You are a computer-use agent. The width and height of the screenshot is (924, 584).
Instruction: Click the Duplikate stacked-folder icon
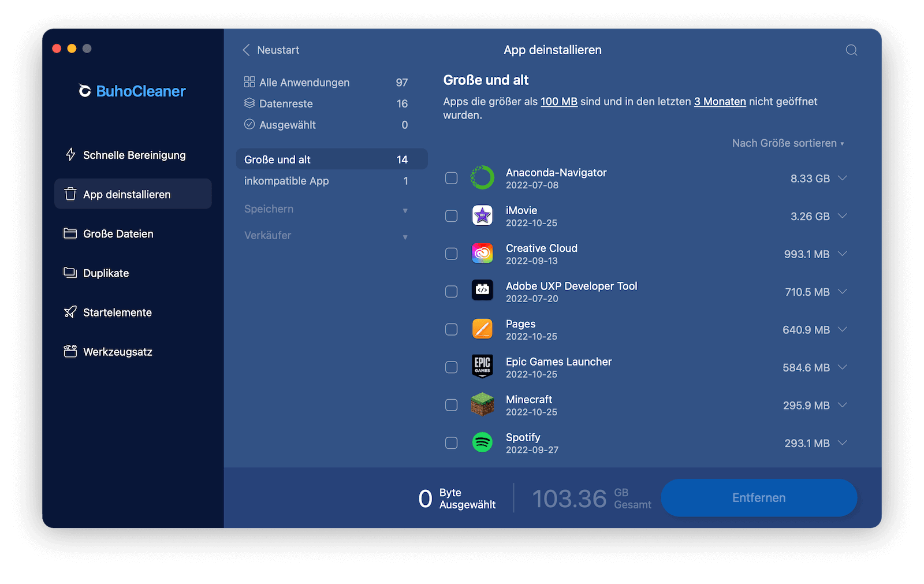(x=70, y=273)
